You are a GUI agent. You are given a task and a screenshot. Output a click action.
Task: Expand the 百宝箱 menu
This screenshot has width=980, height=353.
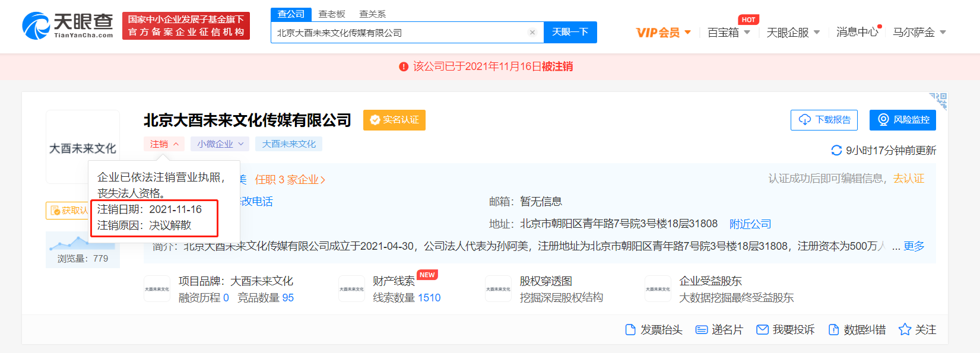(728, 33)
